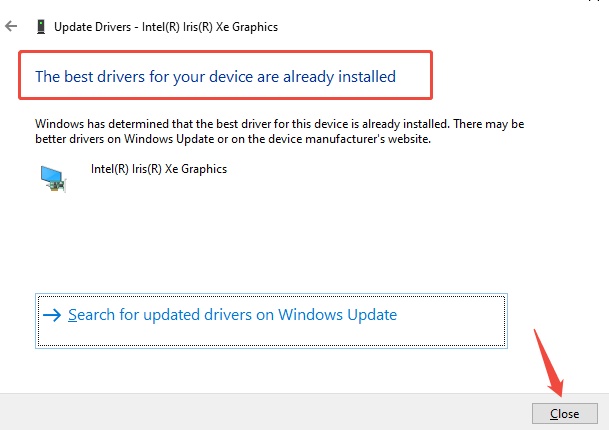This screenshot has width=609, height=430.
Task: Open Search for updated drivers on Windows Update
Action: coord(232,315)
